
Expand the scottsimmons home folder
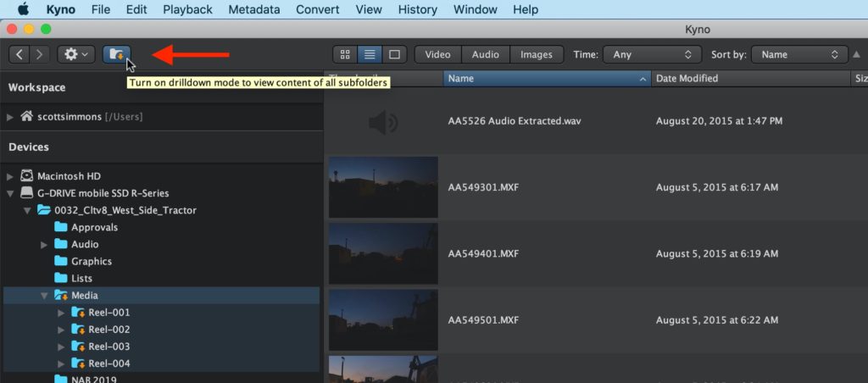10,117
